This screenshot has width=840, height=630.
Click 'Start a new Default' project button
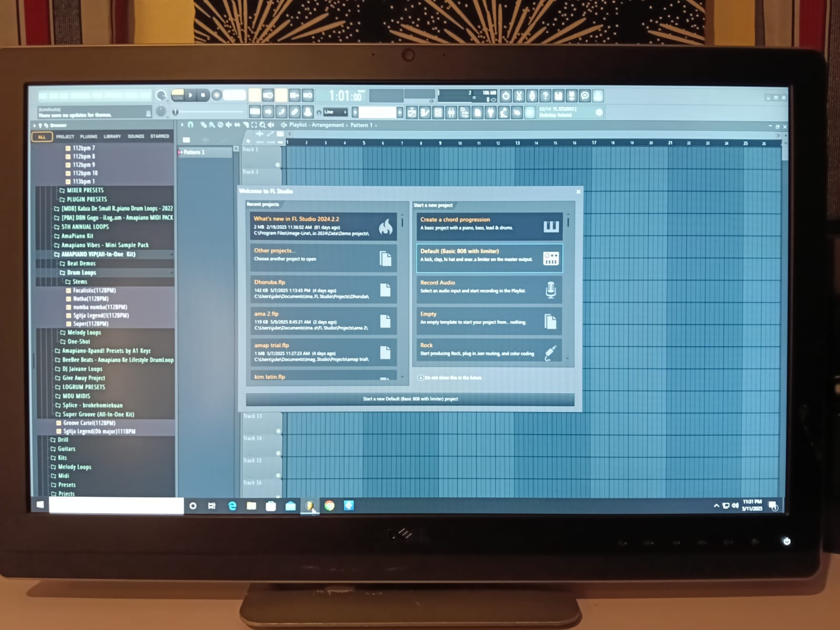click(410, 399)
